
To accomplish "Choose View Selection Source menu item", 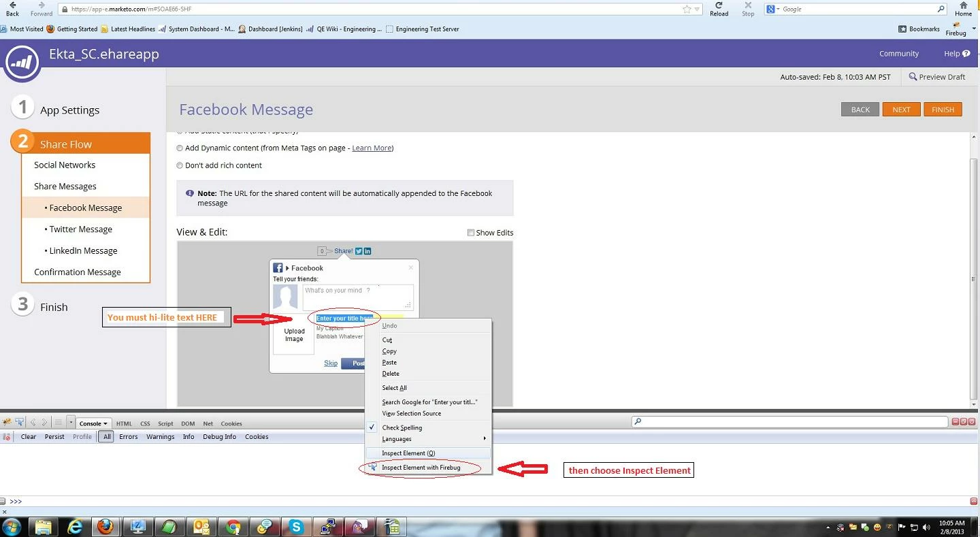I will [428, 414].
